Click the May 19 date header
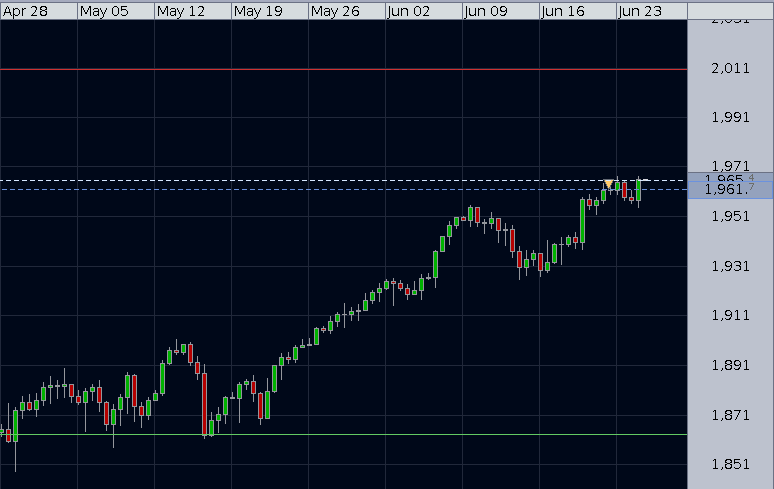 pos(270,11)
